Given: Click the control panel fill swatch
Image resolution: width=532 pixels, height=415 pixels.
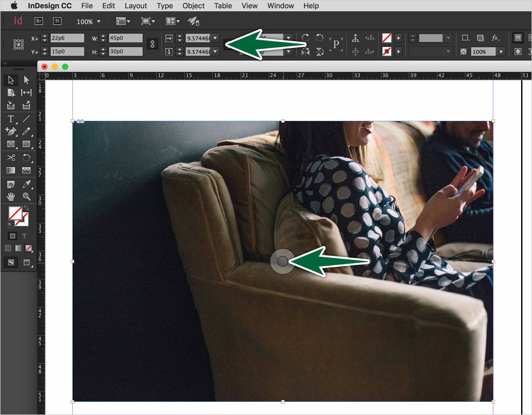Looking at the screenshot, I should (x=386, y=38).
